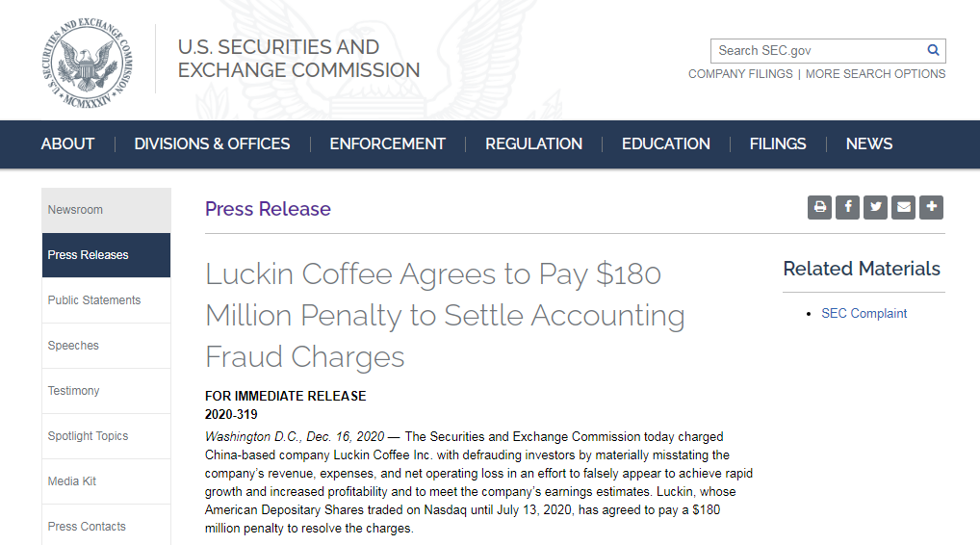
Task: Open the Filings menu
Action: (x=778, y=143)
